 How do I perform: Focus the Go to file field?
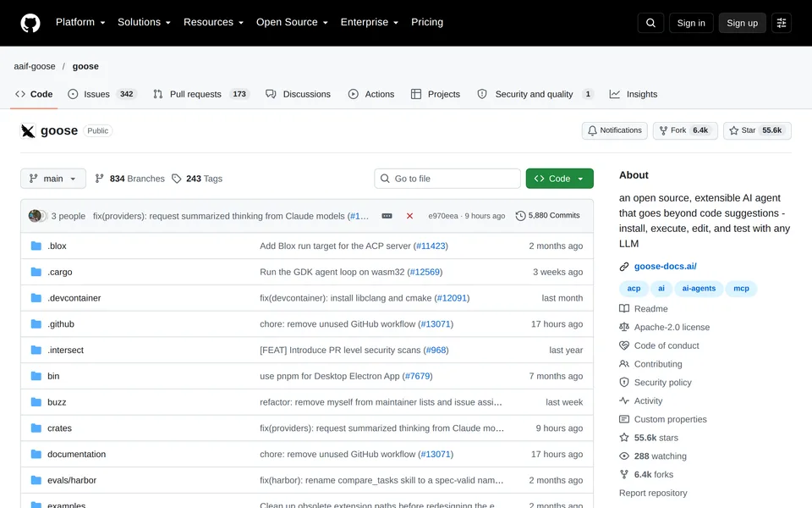(447, 179)
